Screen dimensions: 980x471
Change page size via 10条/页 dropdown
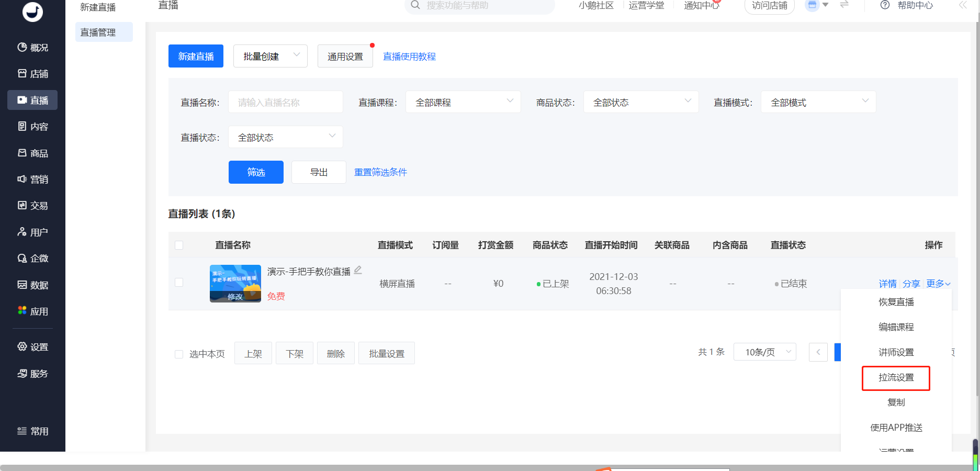(764, 352)
